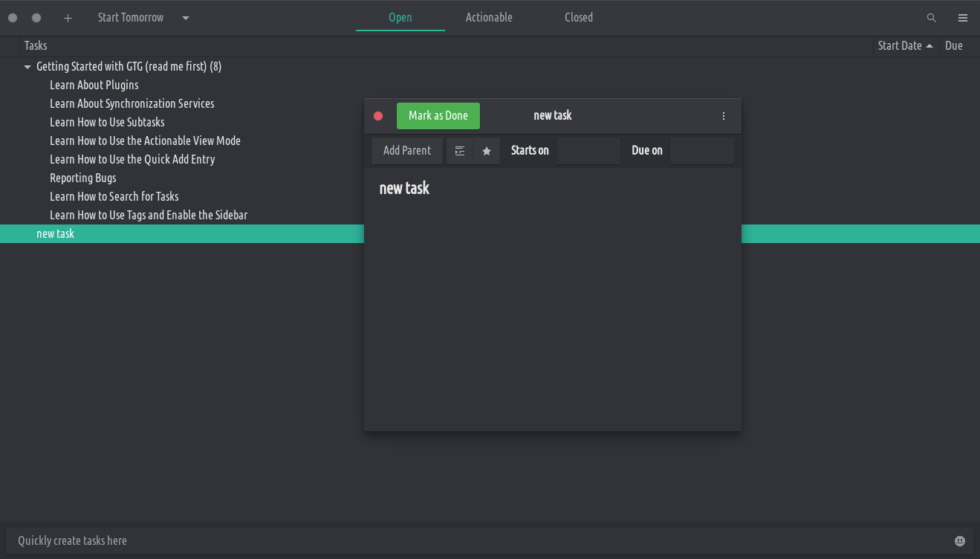Viewport: 980px width, 559px height.
Task: Add a new task with plus icon
Action: (68, 18)
